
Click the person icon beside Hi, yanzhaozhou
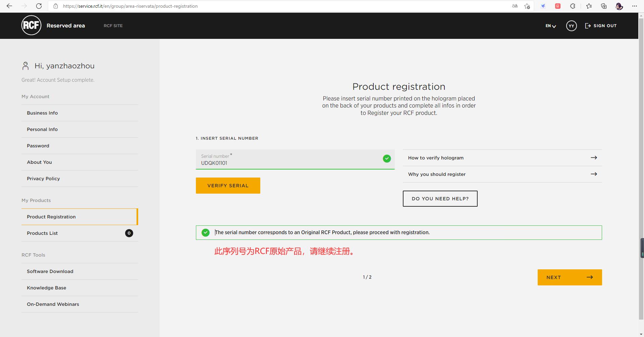click(25, 66)
